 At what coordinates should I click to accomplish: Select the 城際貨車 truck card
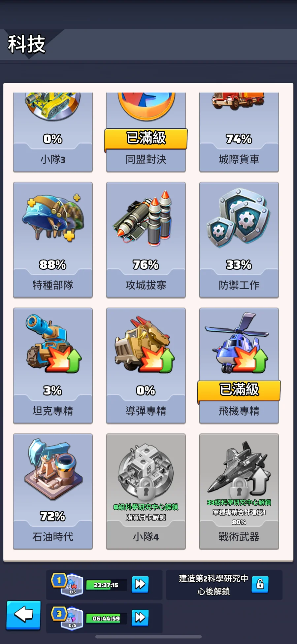click(x=239, y=132)
